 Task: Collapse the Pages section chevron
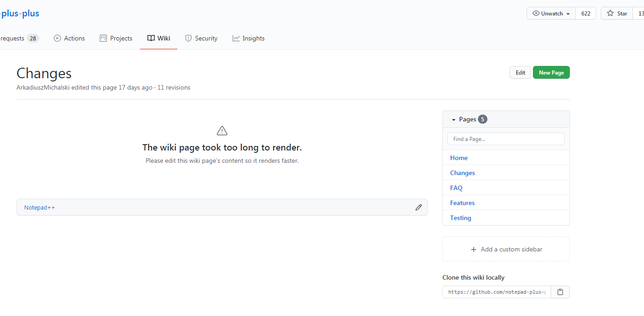coord(453,119)
